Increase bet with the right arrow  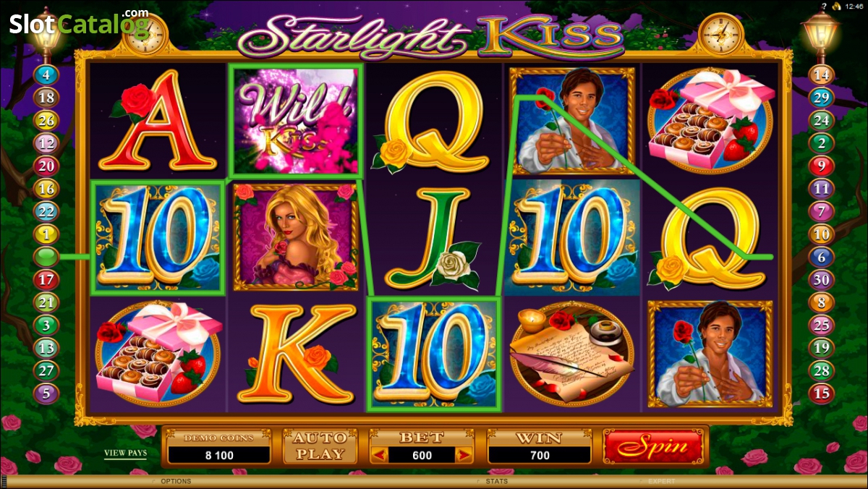click(x=464, y=455)
